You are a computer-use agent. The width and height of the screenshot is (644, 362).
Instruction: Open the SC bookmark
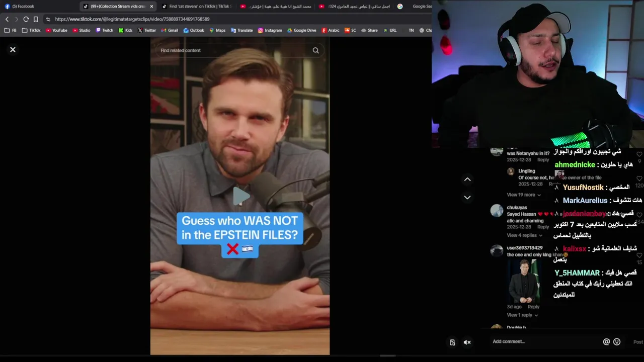point(350,30)
